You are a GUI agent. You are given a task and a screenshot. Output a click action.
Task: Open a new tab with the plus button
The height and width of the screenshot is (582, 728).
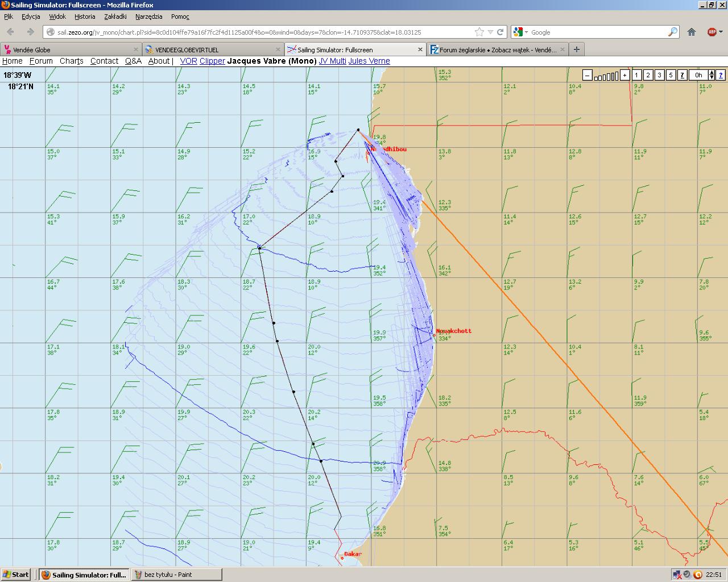click(576, 49)
